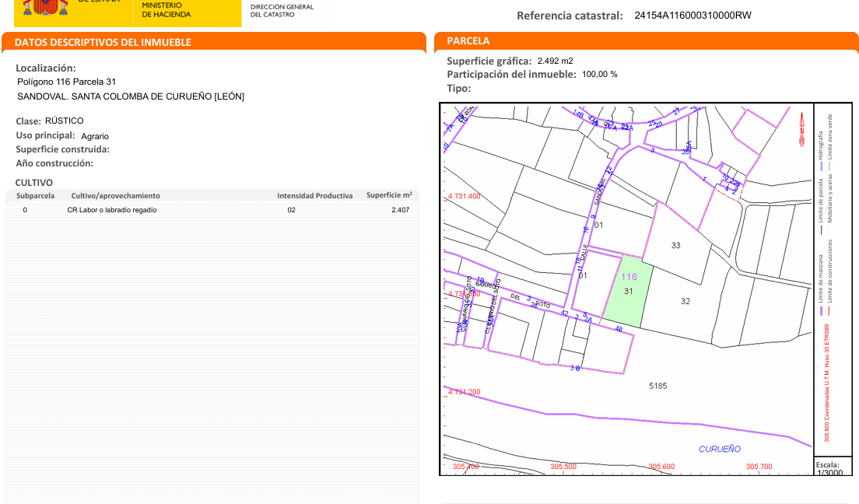Screen dimensions: 859x504
Task: Select the use value "Agrario"
Action: [x=95, y=136]
